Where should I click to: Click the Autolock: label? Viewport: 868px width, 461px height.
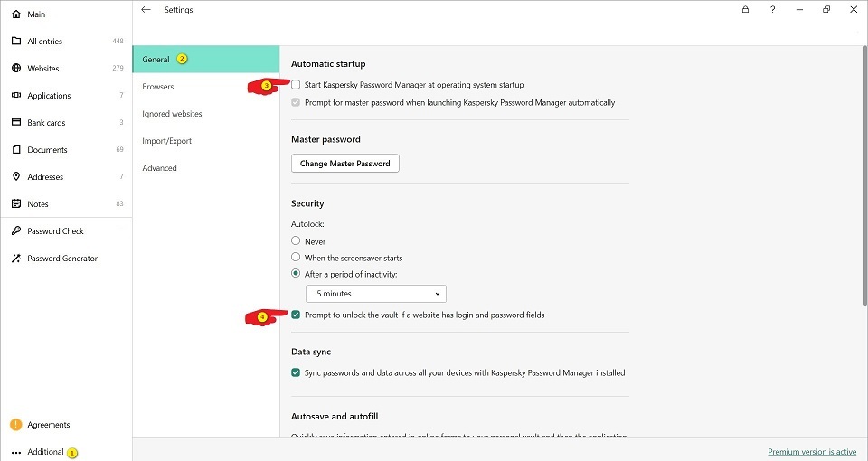pyautogui.click(x=307, y=224)
